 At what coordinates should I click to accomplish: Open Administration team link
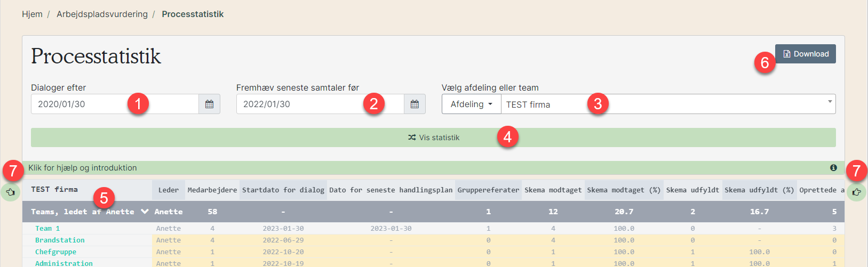[64, 263]
